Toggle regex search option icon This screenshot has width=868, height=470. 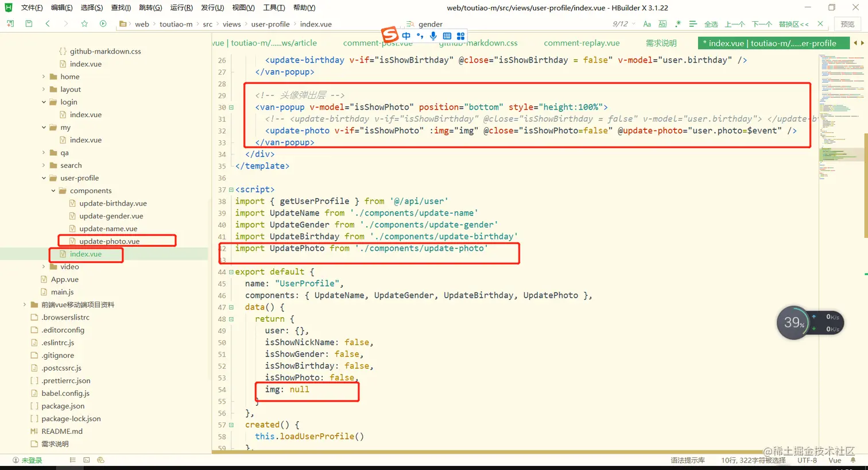coord(678,24)
